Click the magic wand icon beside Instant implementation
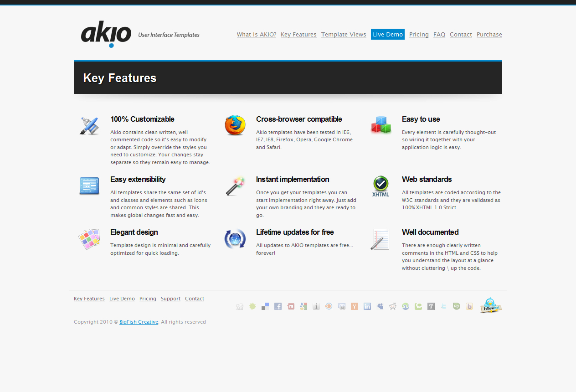Screen dimensions: 576x392 [x=235, y=186]
